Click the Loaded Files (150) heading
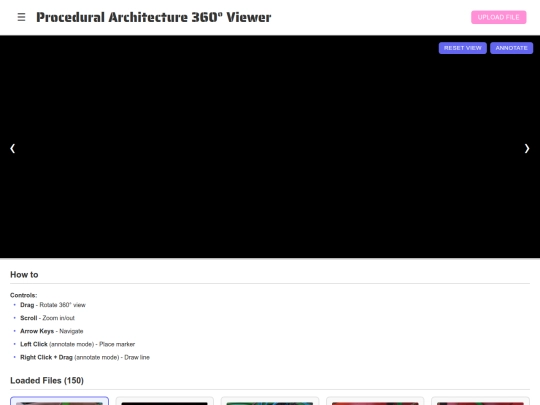 [47, 381]
